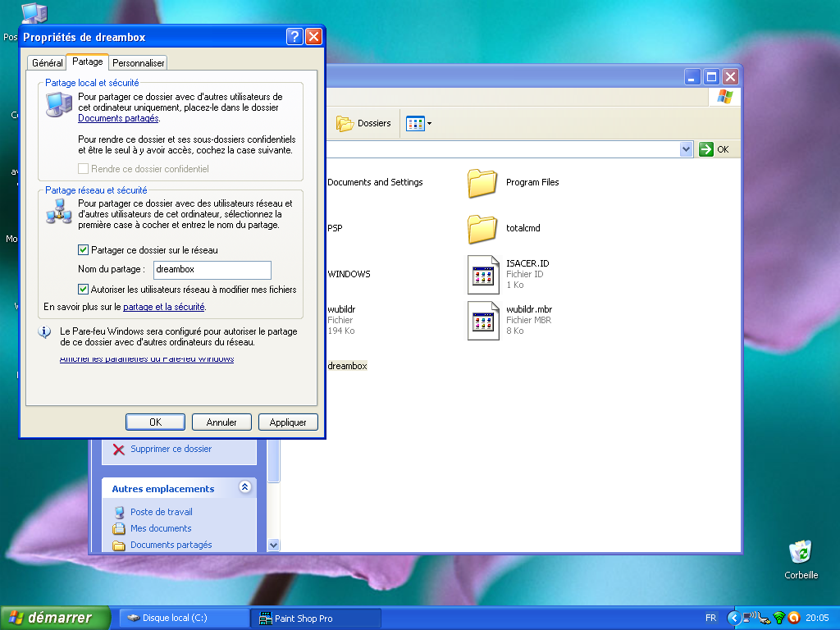The height and width of the screenshot is (630, 840).
Task: Click the safely remove hardware tray icon
Action: click(765, 619)
